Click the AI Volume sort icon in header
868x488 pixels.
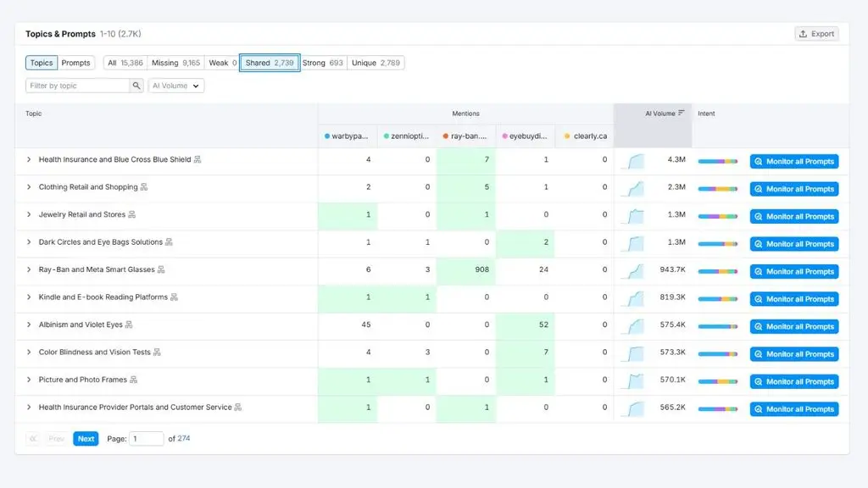tap(682, 113)
